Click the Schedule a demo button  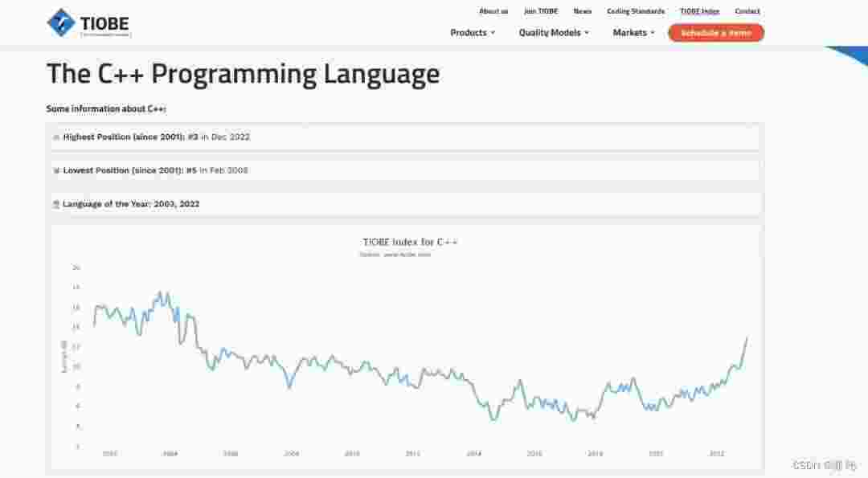pyautogui.click(x=716, y=33)
